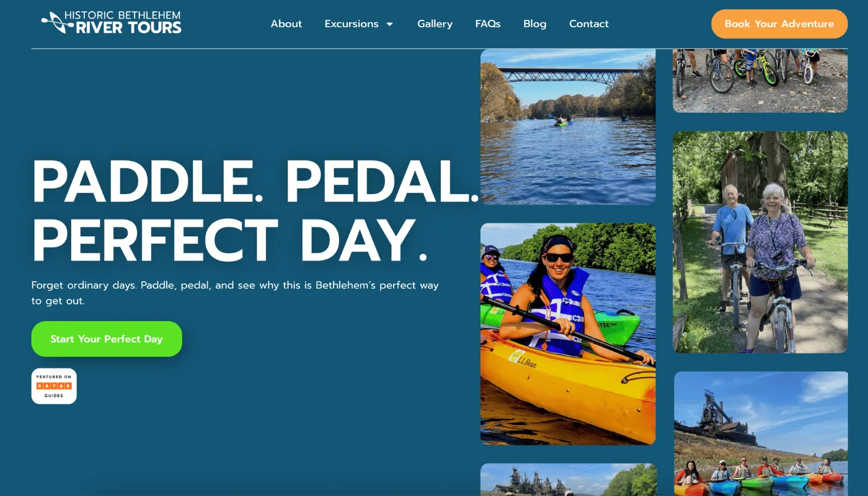868x496 pixels.
Task: Expand the Excursions dropdown menu
Action: (352, 24)
